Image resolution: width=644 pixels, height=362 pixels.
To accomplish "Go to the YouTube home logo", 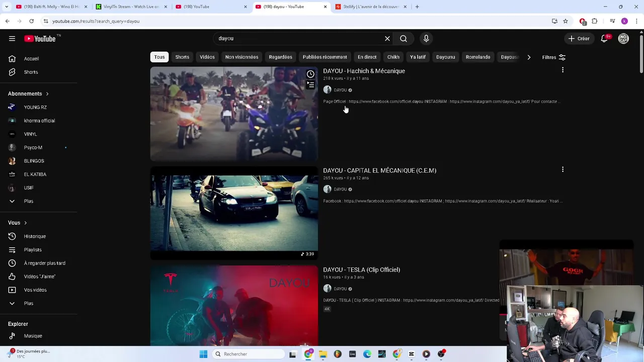I will click(40, 39).
